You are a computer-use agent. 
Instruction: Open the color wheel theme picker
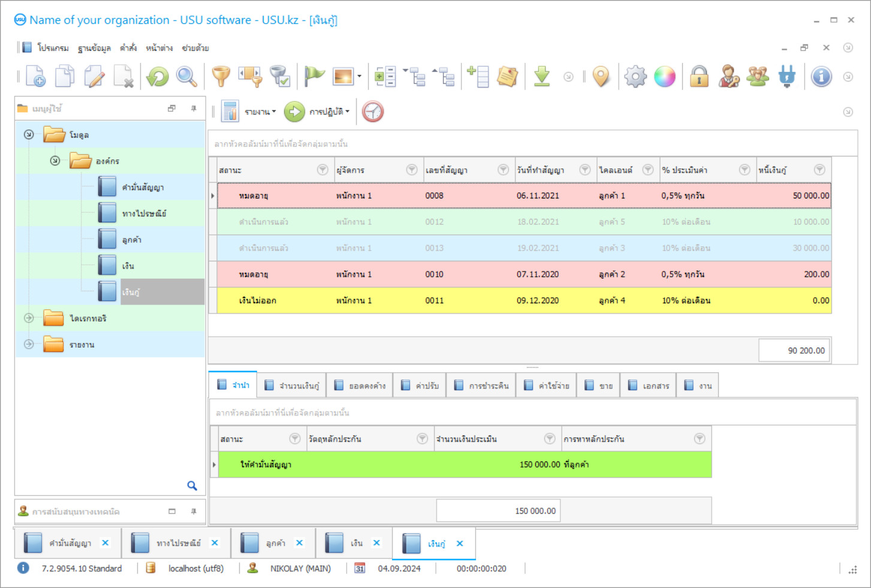(665, 77)
